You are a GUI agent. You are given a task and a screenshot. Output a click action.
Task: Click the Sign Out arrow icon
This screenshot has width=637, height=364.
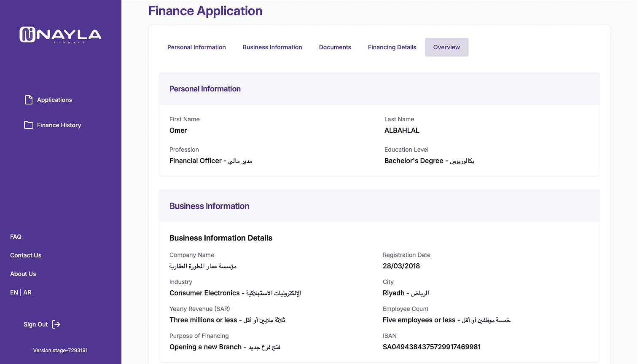tap(56, 324)
